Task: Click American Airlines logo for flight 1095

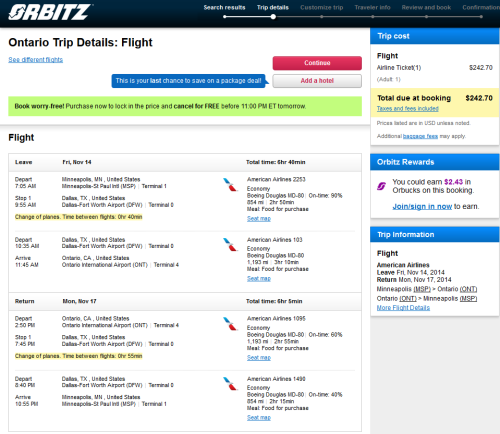Action: (230, 324)
